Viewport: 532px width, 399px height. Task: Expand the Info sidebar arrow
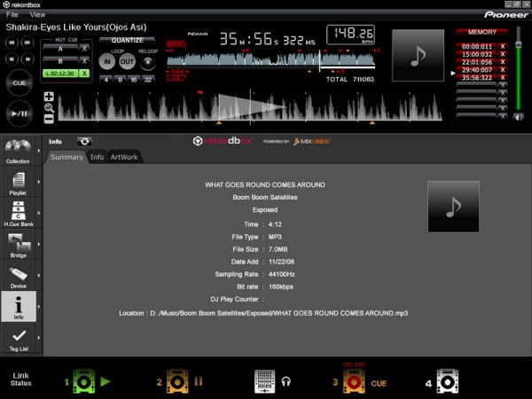[x=39, y=307]
